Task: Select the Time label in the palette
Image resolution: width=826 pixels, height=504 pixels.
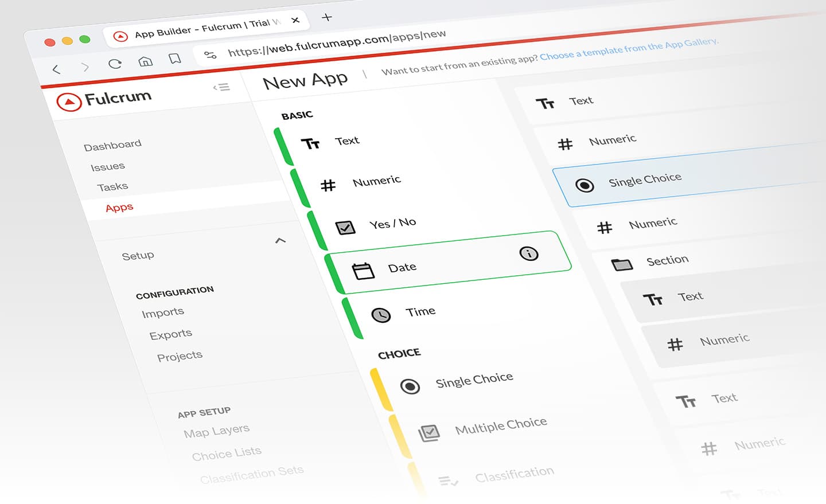Action: (x=420, y=312)
